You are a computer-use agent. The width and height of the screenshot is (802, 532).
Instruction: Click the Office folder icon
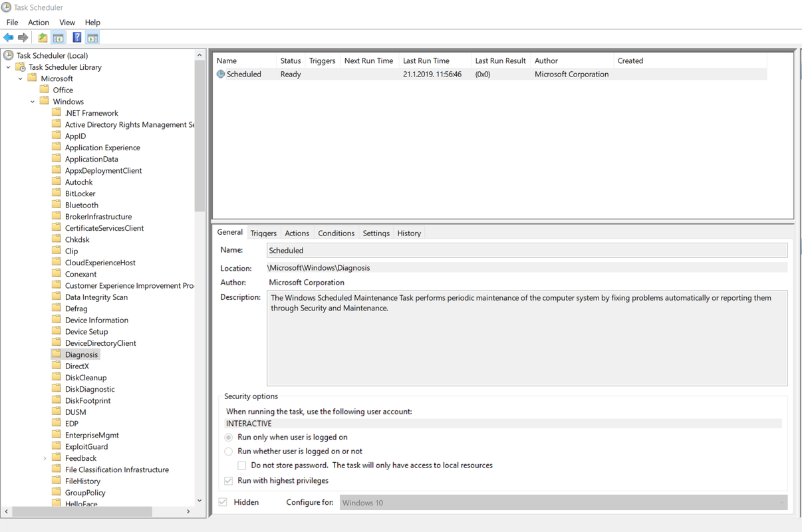(45, 90)
